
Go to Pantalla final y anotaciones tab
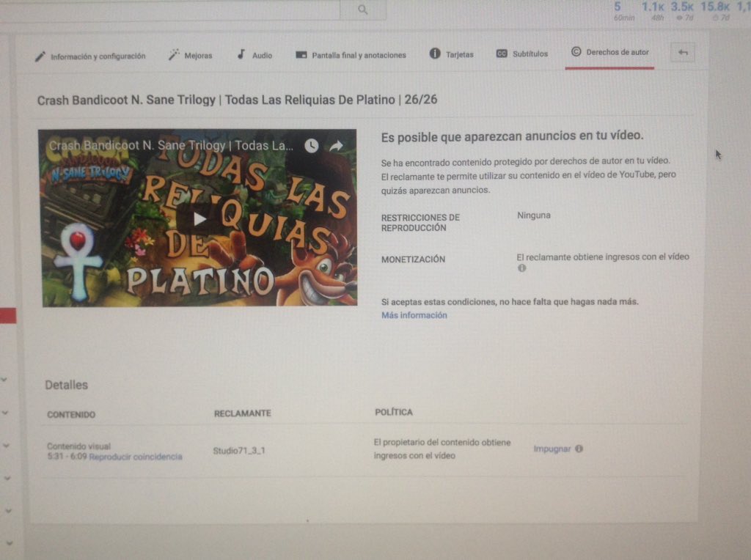[351, 54]
